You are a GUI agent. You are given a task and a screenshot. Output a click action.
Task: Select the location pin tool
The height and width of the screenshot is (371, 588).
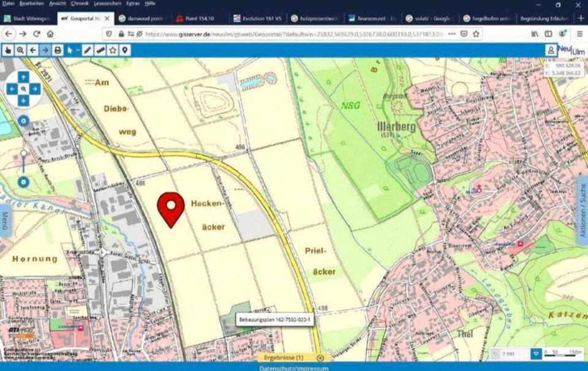pos(125,50)
